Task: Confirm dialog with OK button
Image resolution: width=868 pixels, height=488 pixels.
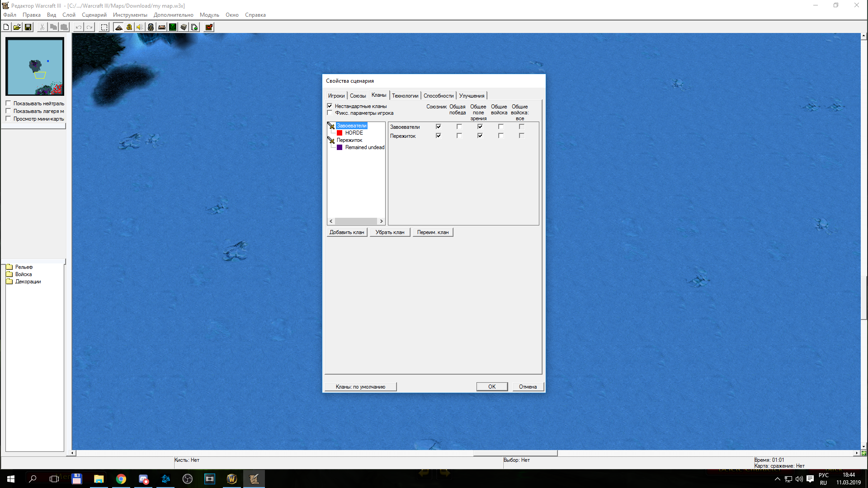Action: point(492,387)
